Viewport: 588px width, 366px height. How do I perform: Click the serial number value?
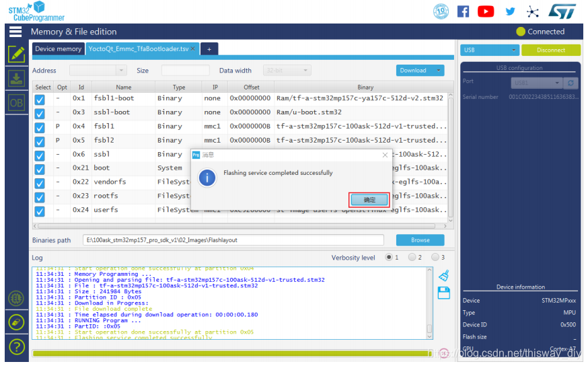544,97
